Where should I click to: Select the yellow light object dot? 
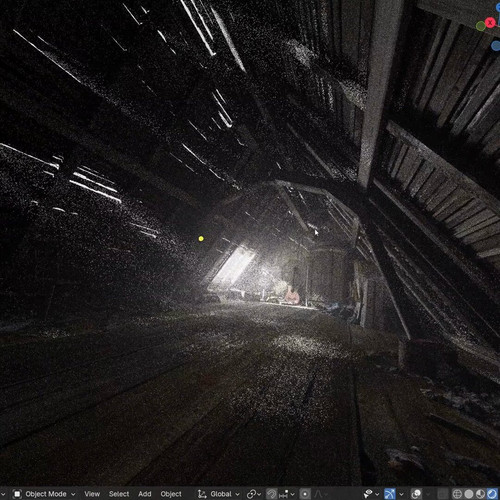201,239
